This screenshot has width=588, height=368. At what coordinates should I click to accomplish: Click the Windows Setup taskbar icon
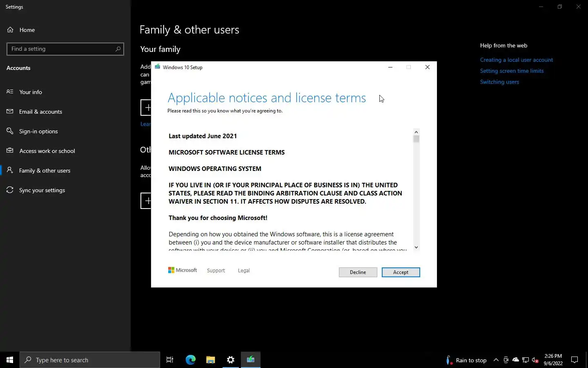(x=251, y=360)
